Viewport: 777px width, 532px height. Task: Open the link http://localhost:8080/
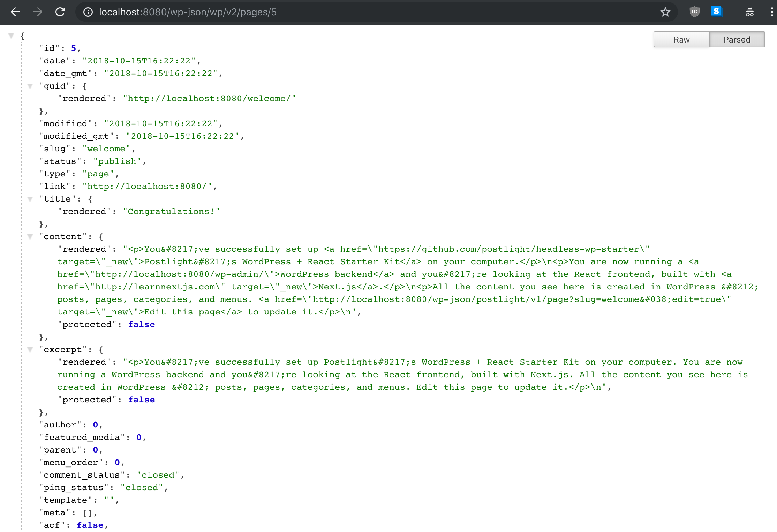click(x=149, y=186)
